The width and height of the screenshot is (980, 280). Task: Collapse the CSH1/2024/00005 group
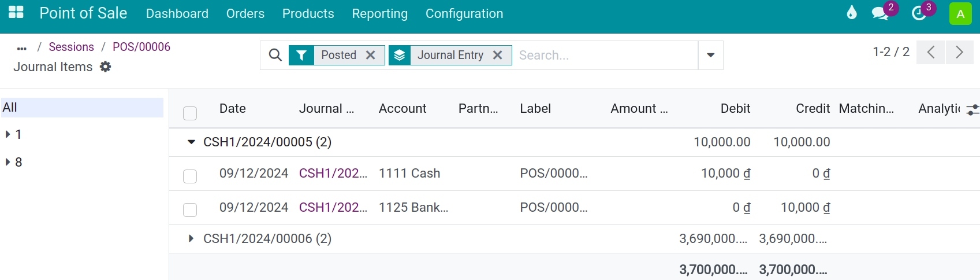tap(191, 142)
